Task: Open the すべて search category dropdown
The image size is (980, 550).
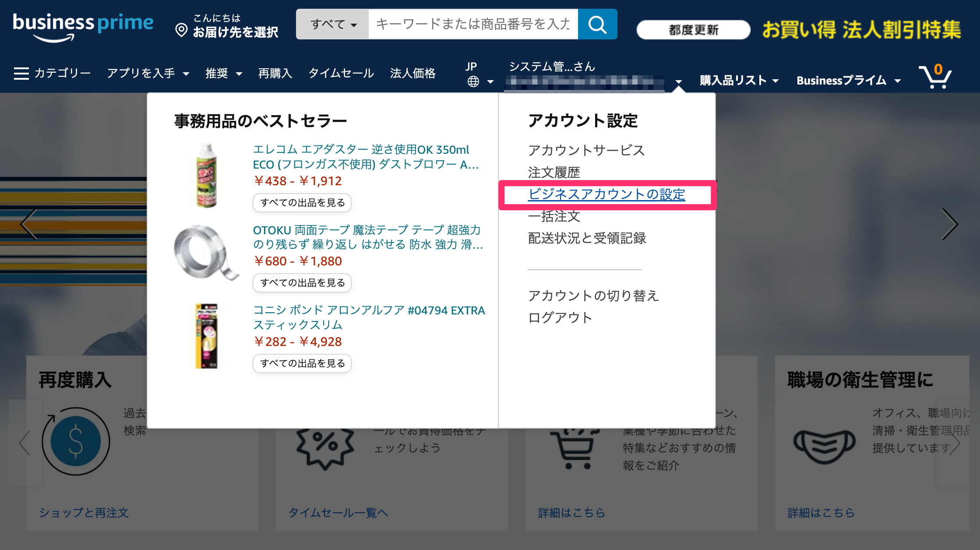Action: click(x=333, y=24)
